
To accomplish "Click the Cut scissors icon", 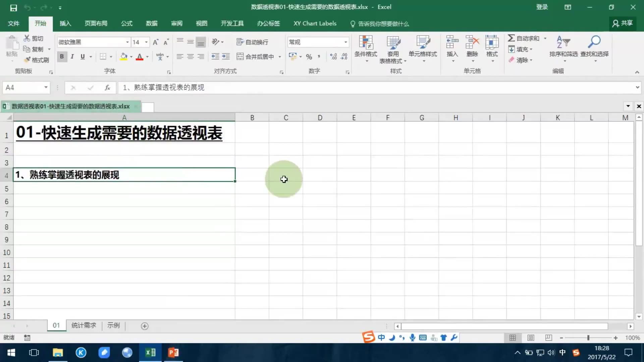I will [27, 38].
